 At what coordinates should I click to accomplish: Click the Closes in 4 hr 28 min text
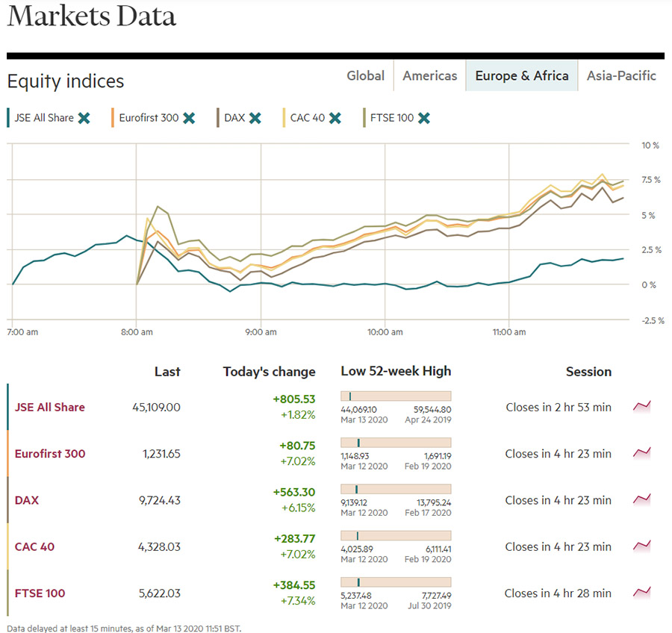click(558, 593)
